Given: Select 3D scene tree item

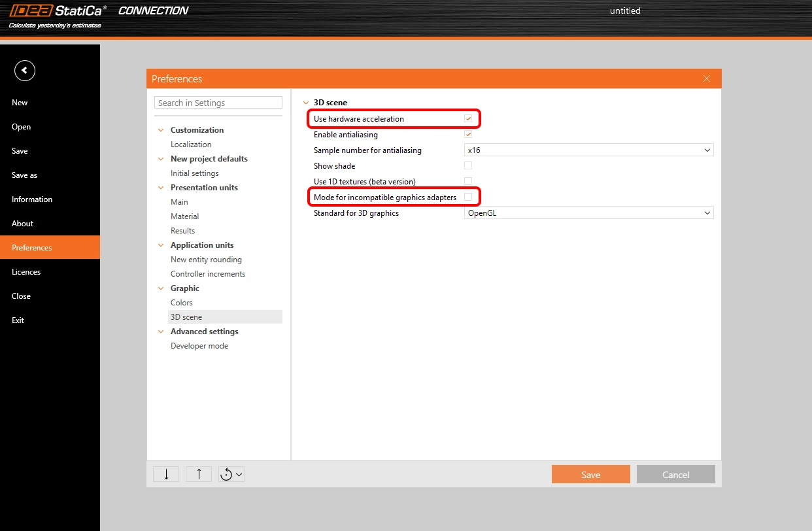Looking at the screenshot, I should 225,317.
